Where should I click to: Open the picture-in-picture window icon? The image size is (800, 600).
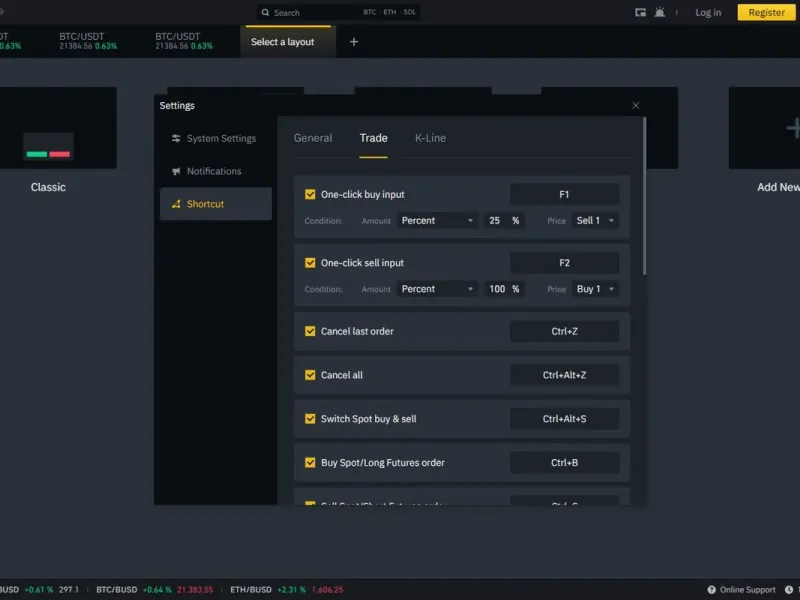click(640, 12)
